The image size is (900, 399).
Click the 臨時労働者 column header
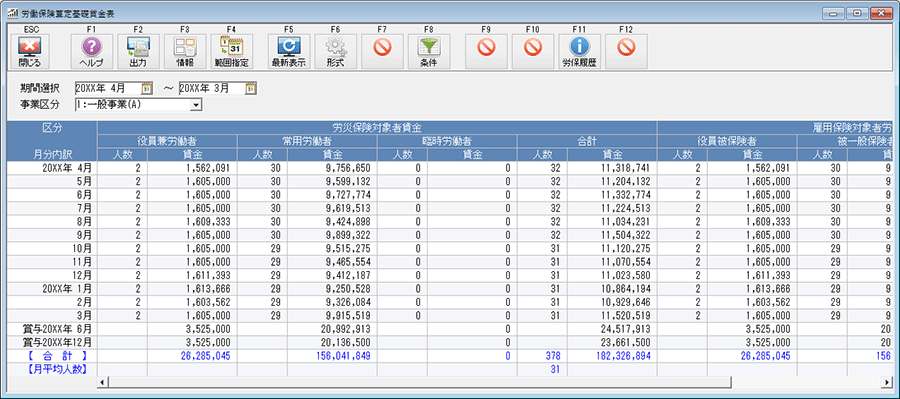pyautogui.click(x=447, y=141)
